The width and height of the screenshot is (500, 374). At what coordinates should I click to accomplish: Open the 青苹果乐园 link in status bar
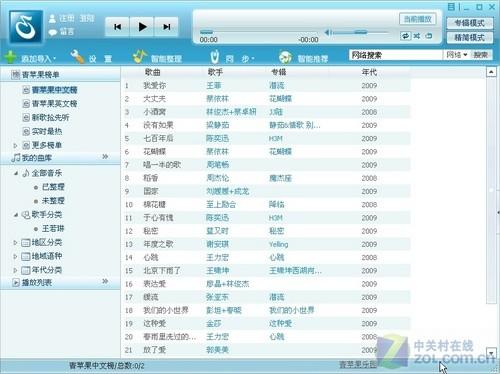(358, 365)
